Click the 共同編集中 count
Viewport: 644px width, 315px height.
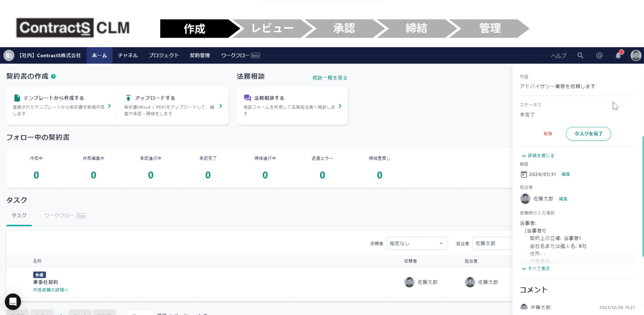tap(94, 175)
